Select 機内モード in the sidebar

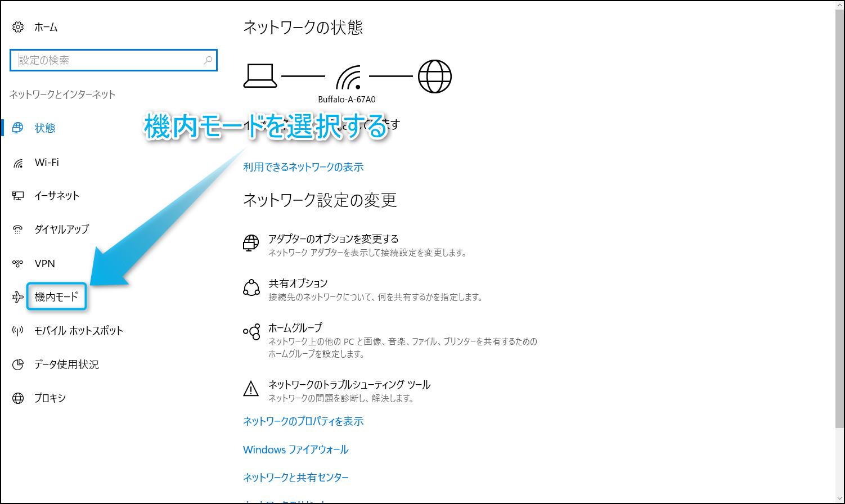pyautogui.click(x=56, y=297)
